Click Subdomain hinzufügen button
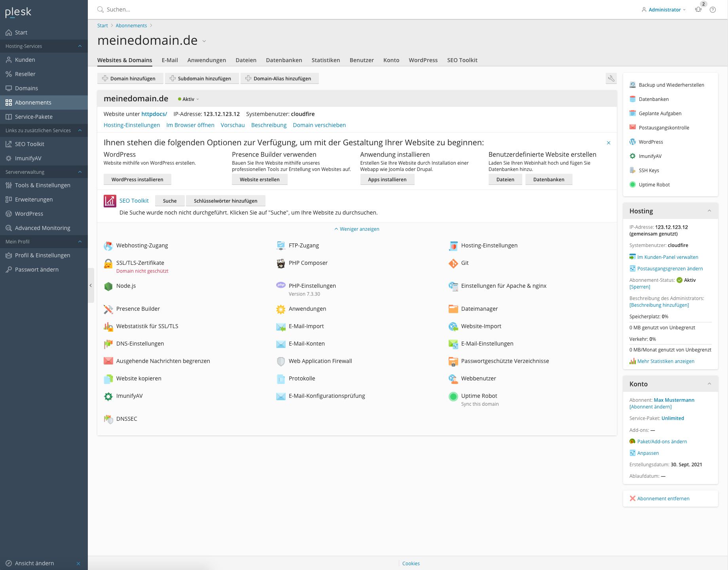This screenshot has height=570, width=728. click(202, 78)
